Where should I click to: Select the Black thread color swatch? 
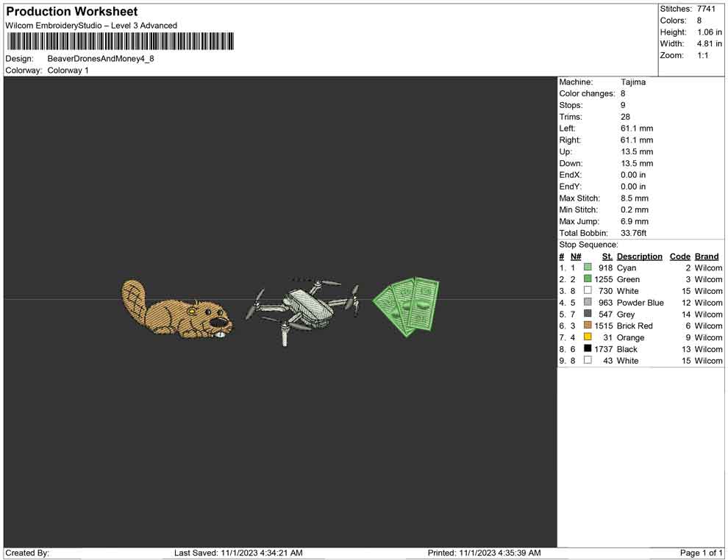click(588, 349)
